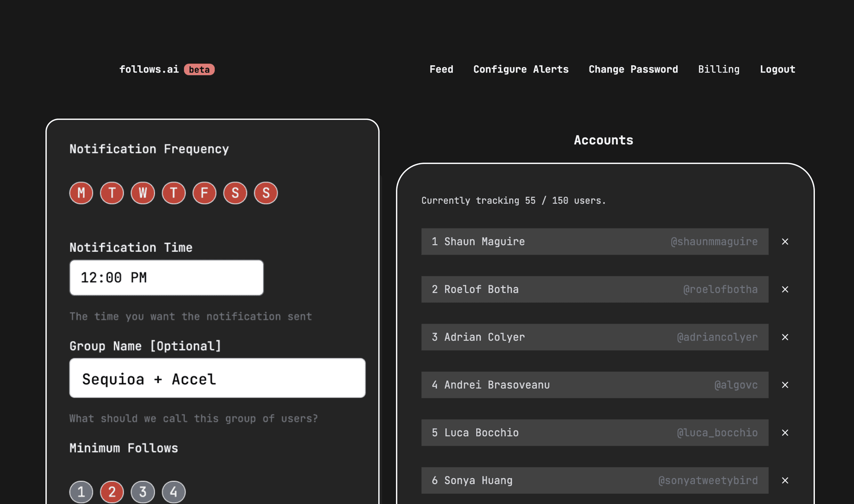Screen dimensions: 854x504
Task: Edit the Sequioa + Accel group name
Action: click(x=217, y=378)
